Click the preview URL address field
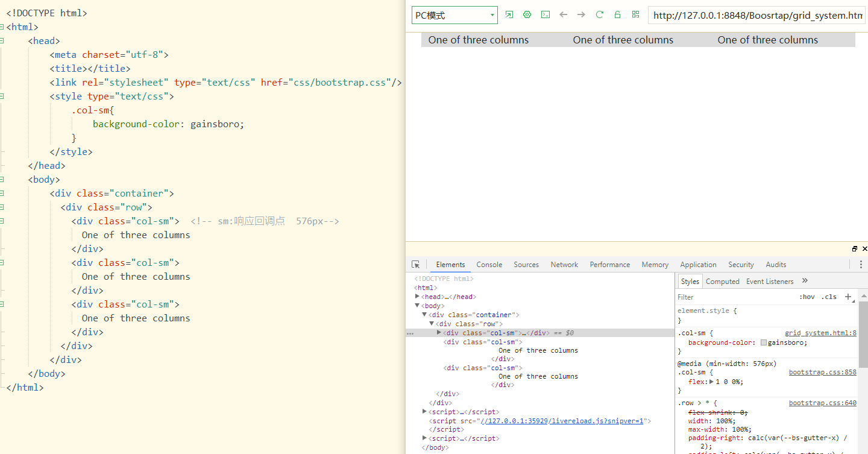The width and height of the screenshot is (868, 454). point(757,15)
